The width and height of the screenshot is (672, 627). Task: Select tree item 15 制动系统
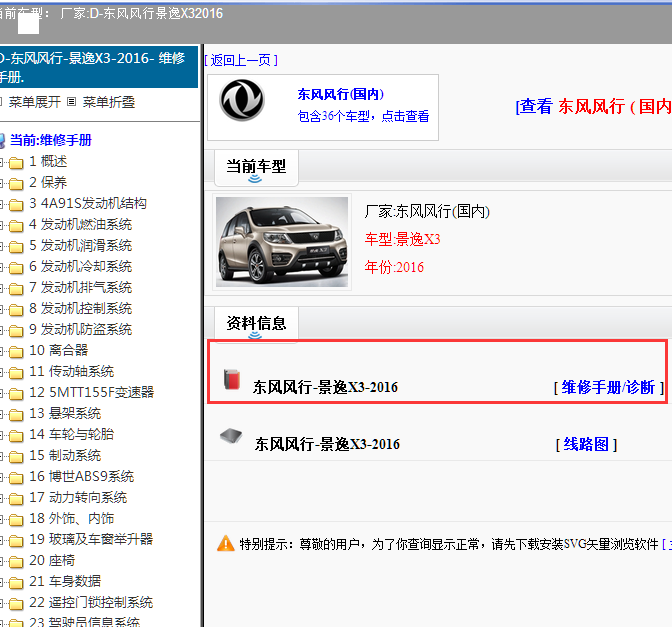(x=65, y=455)
